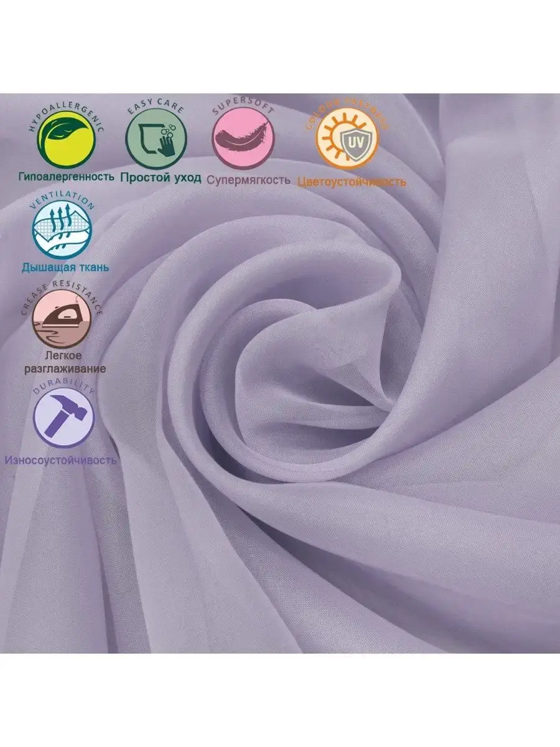
Task: Click the 'Дышащая ткань' text
Action: coord(65,267)
